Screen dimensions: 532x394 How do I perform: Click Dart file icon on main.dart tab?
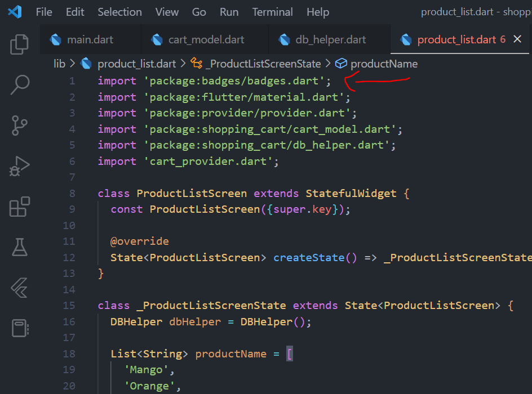click(x=56, y=39)
